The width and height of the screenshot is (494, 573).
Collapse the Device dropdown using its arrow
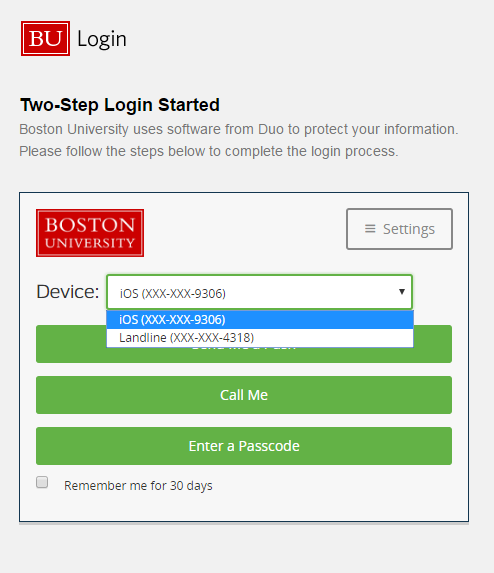click(402, 292)
